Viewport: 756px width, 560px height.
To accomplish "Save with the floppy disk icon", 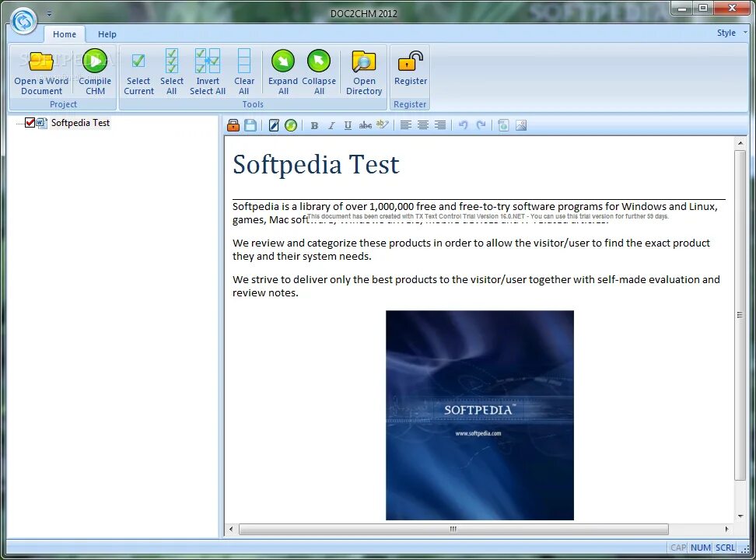I will [x=250, y=125].
